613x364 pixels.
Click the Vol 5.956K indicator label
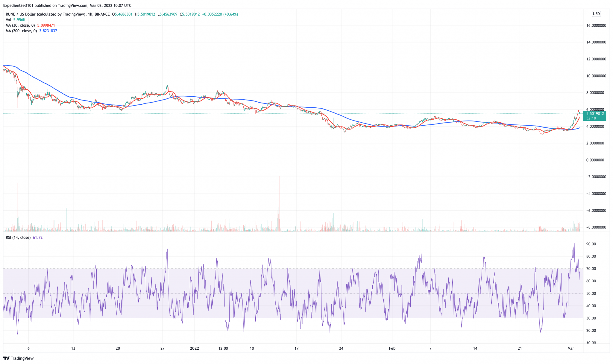tap(16, 20)
